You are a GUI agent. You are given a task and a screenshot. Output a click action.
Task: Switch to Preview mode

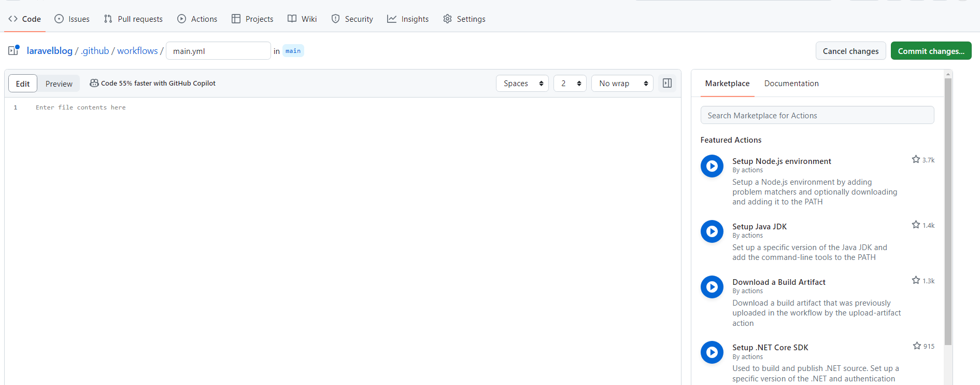59,84
